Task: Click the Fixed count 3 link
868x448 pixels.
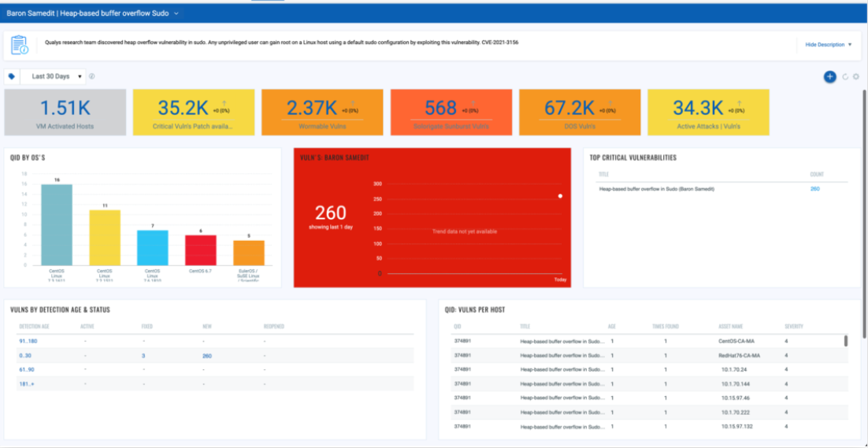Action: point(143,356)
